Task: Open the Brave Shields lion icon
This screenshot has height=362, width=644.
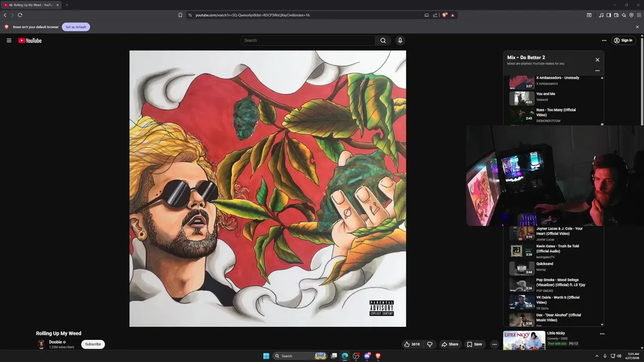Action: tap(444, 15)
